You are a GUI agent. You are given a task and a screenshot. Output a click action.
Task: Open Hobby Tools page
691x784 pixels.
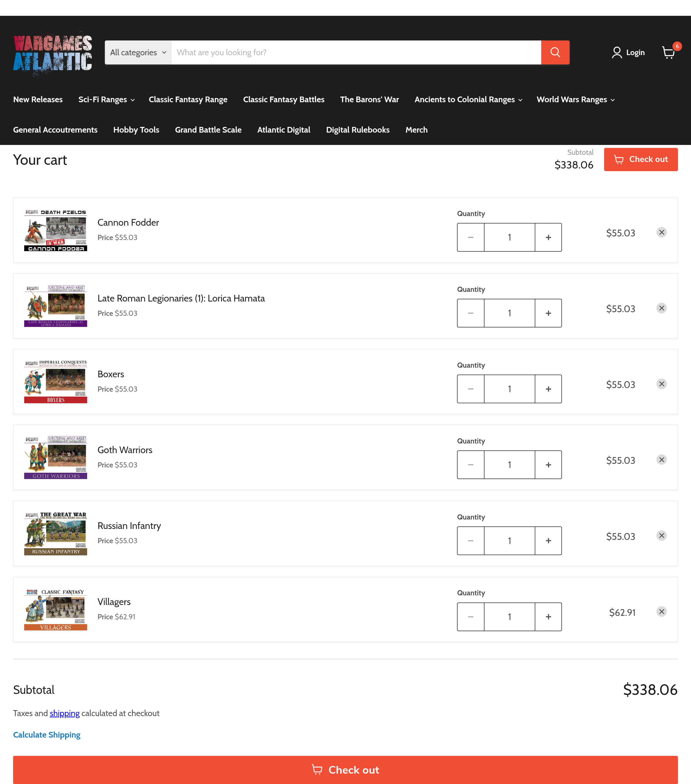[x=136, y=130]
